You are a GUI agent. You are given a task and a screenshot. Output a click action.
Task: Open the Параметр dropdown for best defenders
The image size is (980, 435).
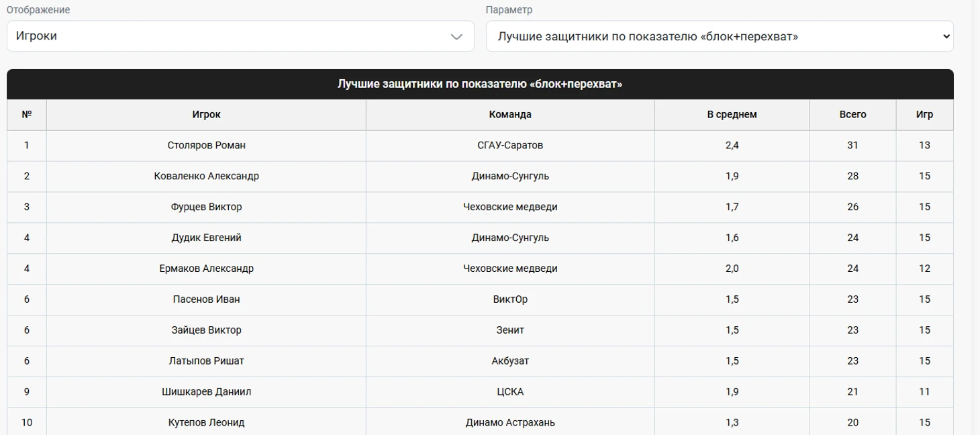(x=720, y=36)
